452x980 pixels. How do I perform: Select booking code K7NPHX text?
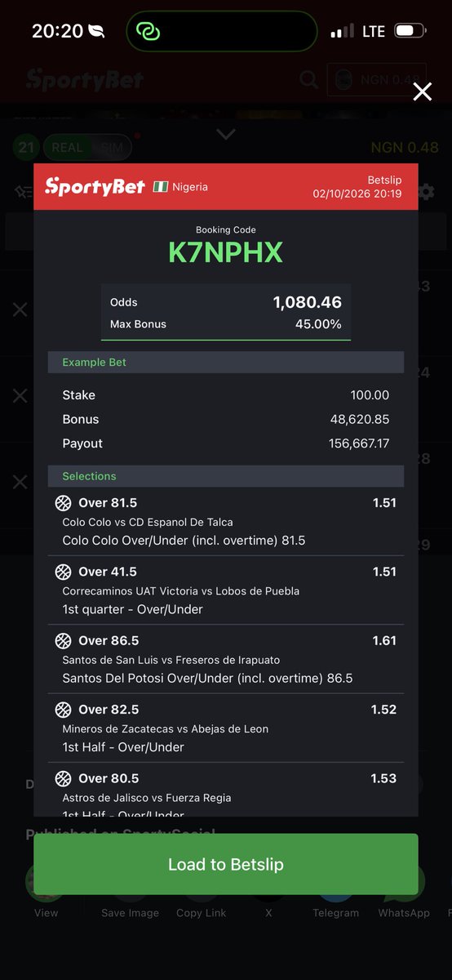tap(226, 252)
